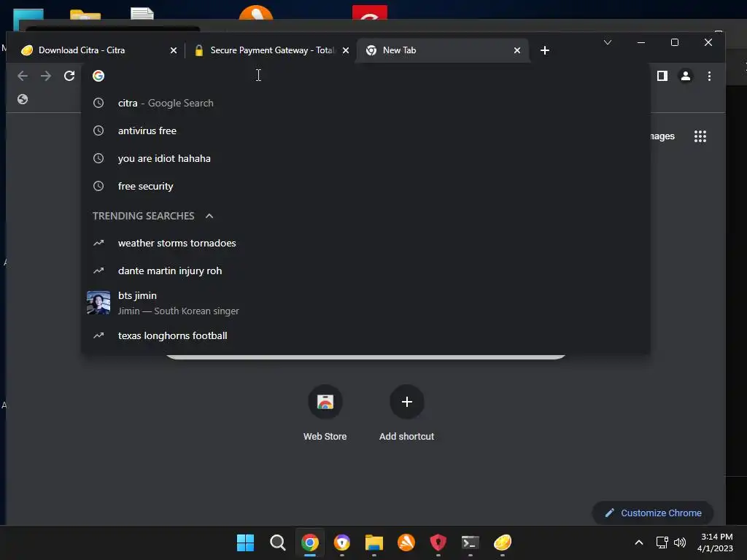This screenshot has width=747, height=560.
Task: Open the Windows Start menu
Action: [245, 542]
